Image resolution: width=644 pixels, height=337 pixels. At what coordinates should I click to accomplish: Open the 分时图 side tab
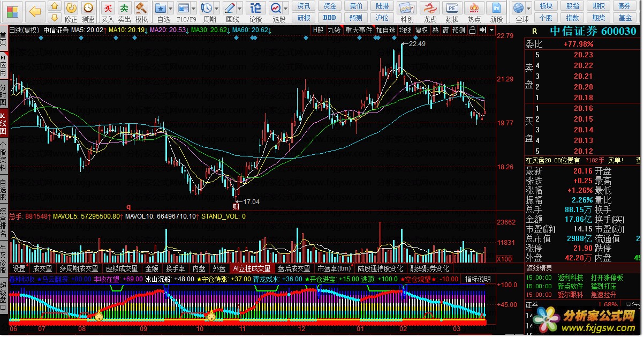coord(3,93)
